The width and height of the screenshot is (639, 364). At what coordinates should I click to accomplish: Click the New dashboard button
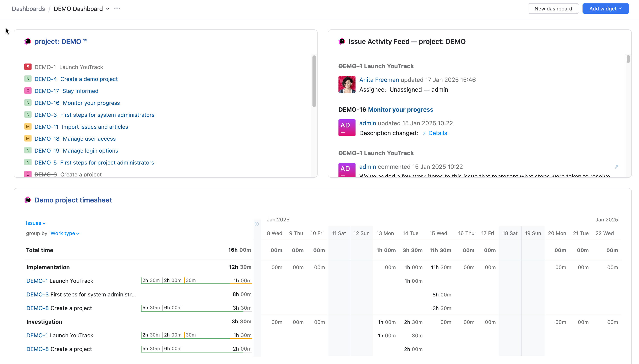coord(553,9)
